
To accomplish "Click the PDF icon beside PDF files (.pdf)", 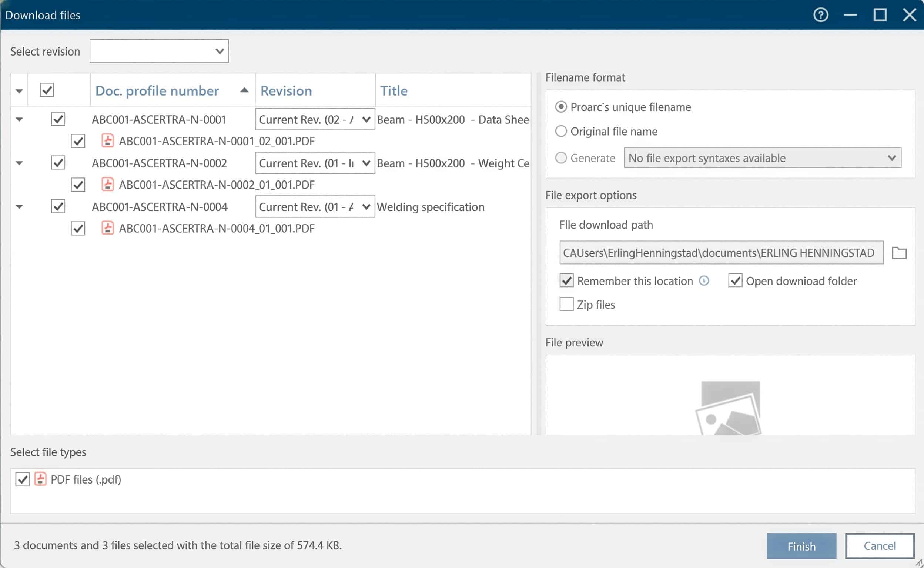I will tap(40, 479).
